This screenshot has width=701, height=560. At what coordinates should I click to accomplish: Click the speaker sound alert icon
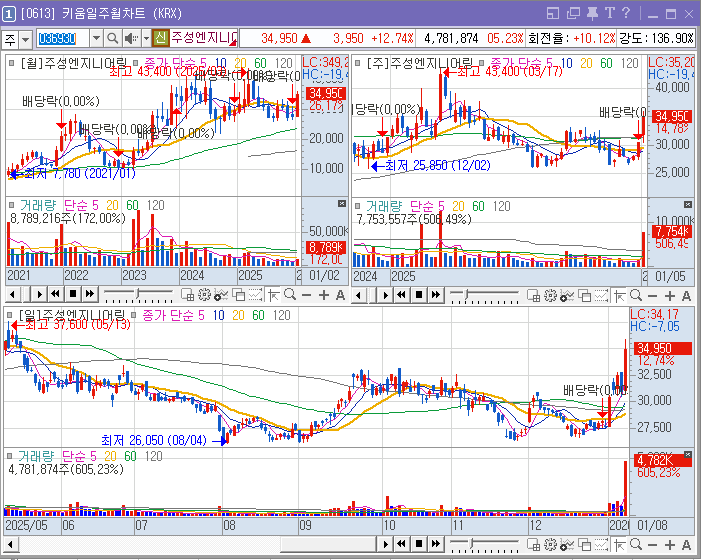[x=131, y=38]
